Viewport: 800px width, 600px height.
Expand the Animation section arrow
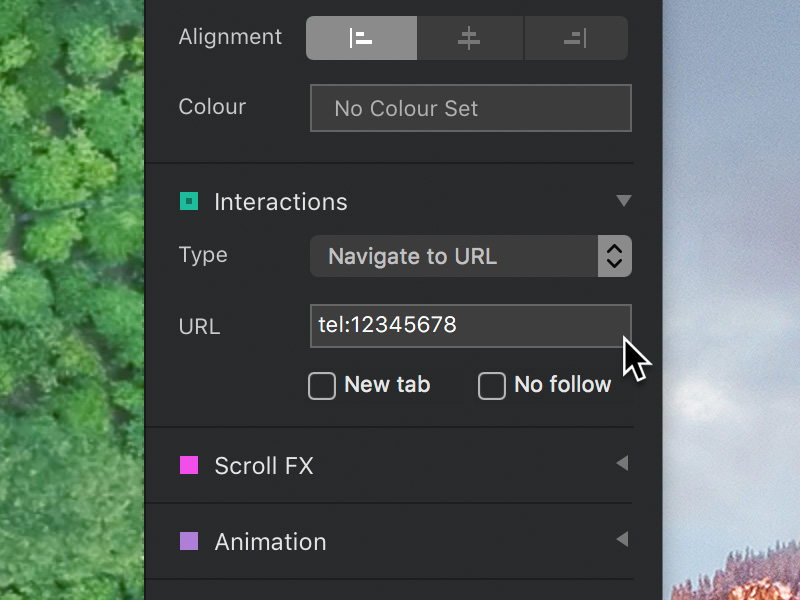coord(622,539)
